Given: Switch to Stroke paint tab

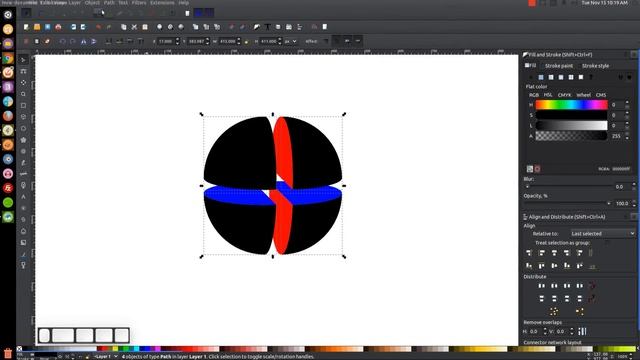Looking at the screenshot, I should (x=559, y=66).
